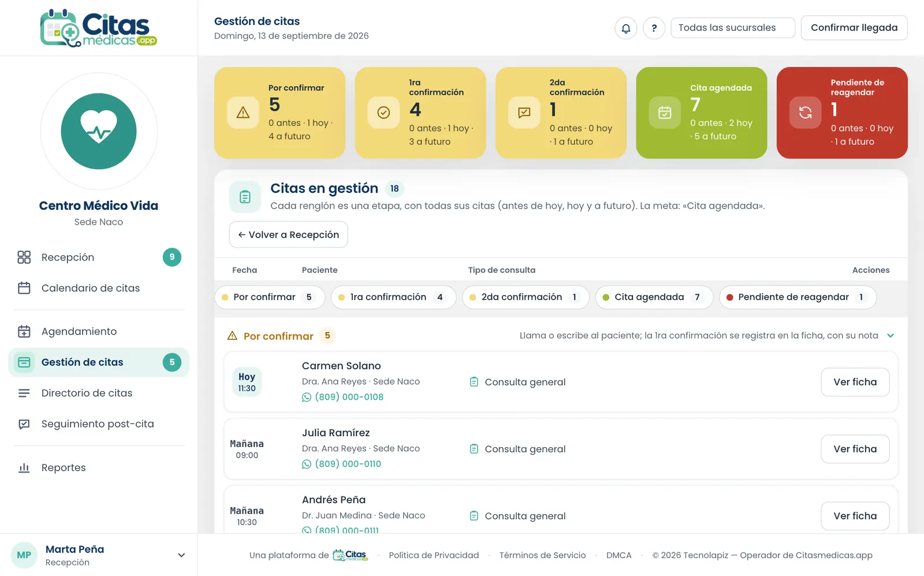Expand the Marta Peña user menu chevron
This screenshot has height=576, width=924.
tap(181, 555)
